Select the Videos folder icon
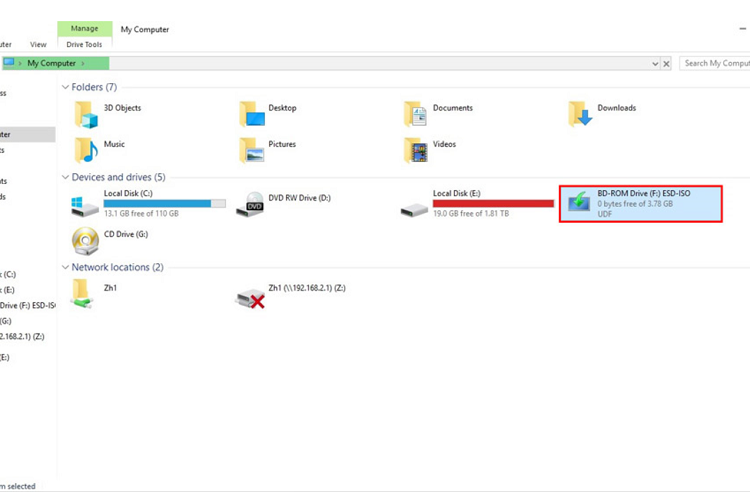The height and width of the screenshot is (496, 750). (415, 150)
